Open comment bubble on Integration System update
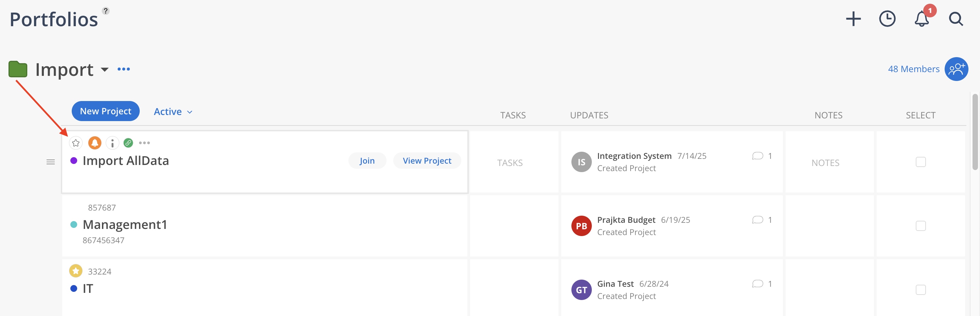 pos(757,156)
